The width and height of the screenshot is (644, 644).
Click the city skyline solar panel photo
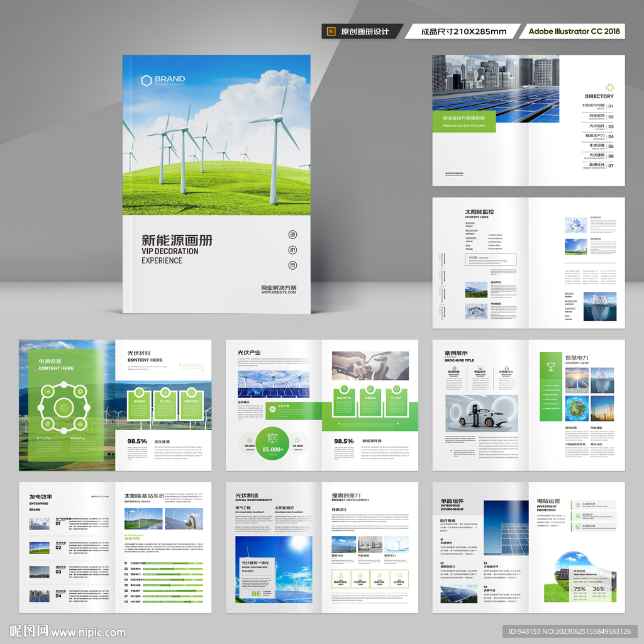(496, 88)
